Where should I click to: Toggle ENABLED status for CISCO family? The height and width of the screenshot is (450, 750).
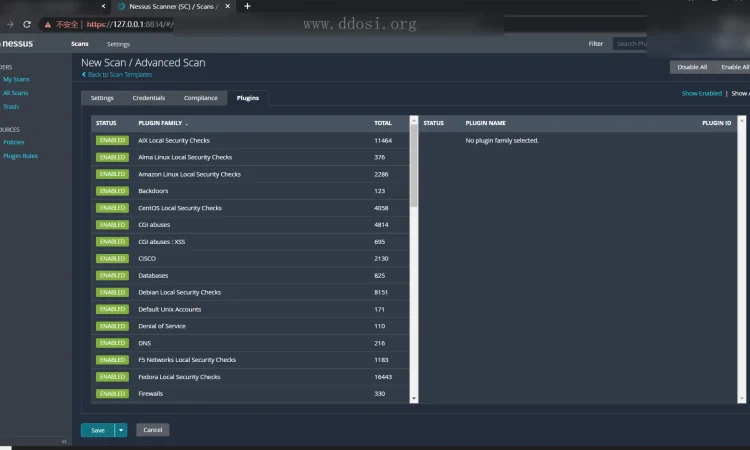[112, 258]
